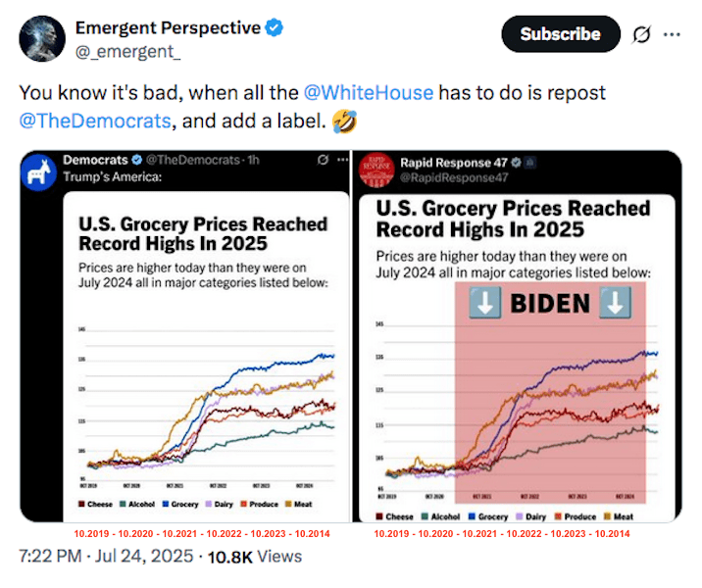The height and width of the screenshot is (588, 702).
Task: Click the three-dot icon in the Democrats screenshot
Action: coord(342,160)
